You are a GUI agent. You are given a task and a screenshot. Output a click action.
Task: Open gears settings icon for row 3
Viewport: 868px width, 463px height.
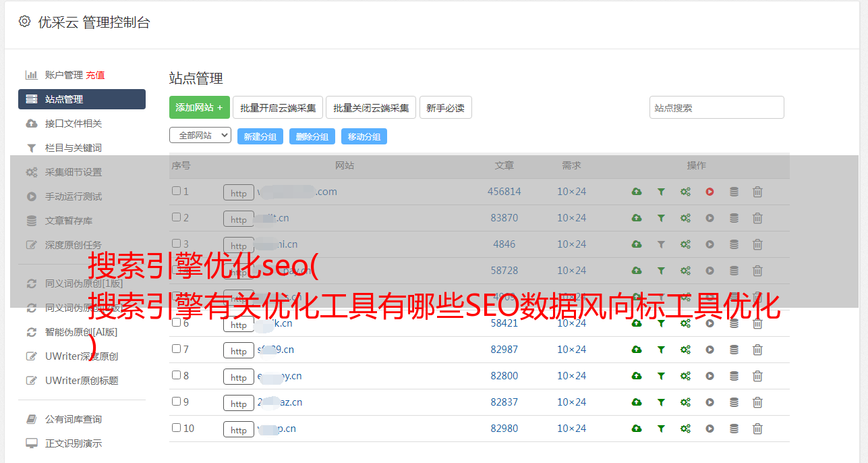pos(685,244)
